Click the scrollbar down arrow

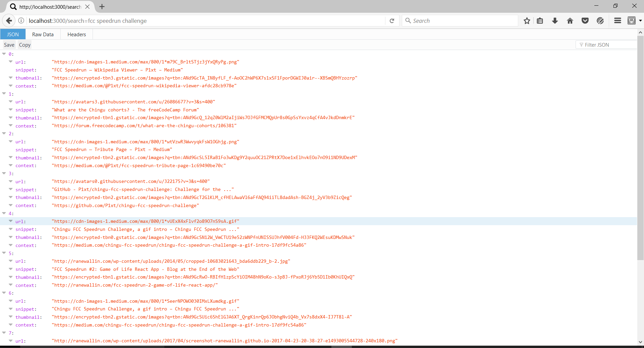640,342
